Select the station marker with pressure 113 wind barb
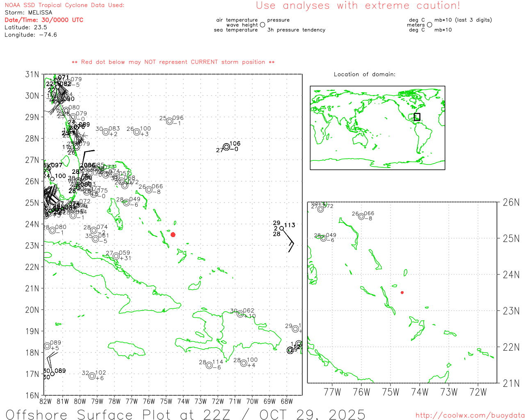Screen dimensions: 525x420 [282, 228]
